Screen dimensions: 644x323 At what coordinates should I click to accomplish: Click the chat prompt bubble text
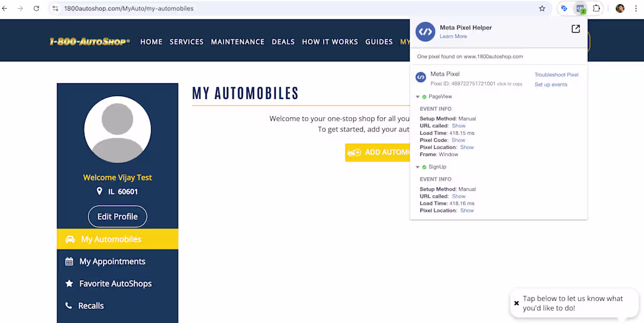[x=573, y=303]
